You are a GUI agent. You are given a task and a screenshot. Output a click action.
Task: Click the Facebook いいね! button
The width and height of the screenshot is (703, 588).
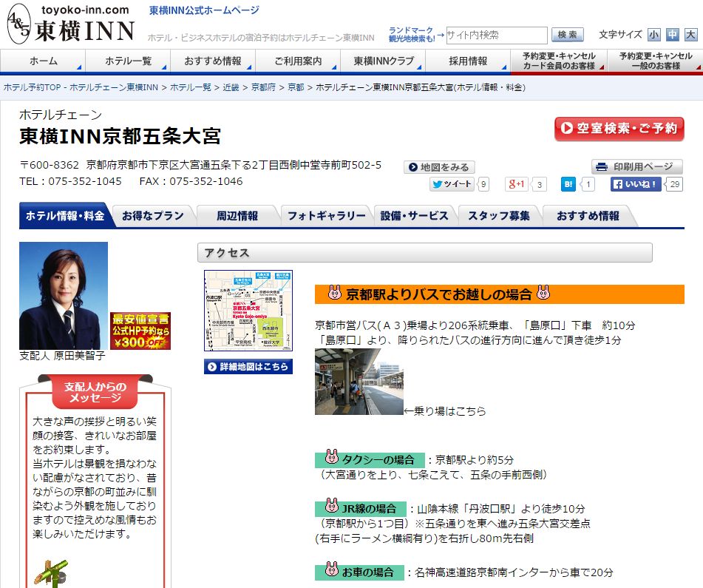point(636,184)
